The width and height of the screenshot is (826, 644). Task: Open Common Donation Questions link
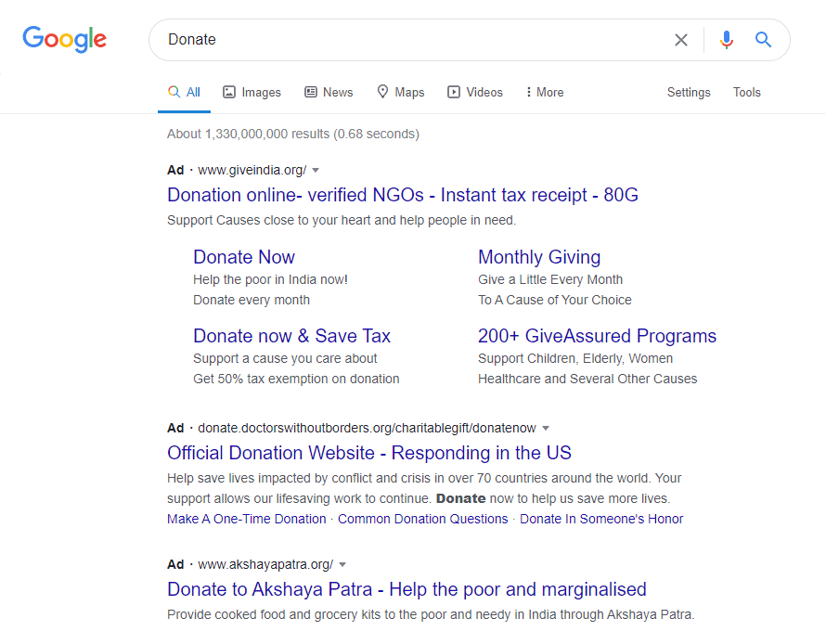[423, 519]
